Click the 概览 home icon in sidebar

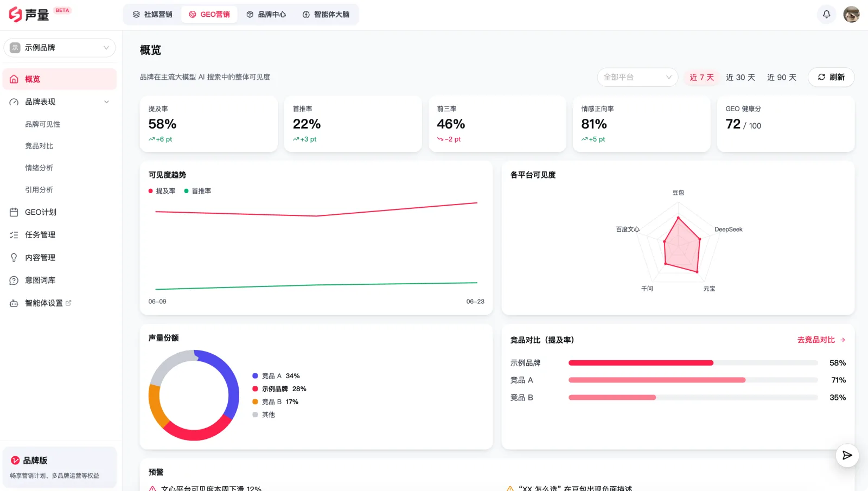click(14, 79)
